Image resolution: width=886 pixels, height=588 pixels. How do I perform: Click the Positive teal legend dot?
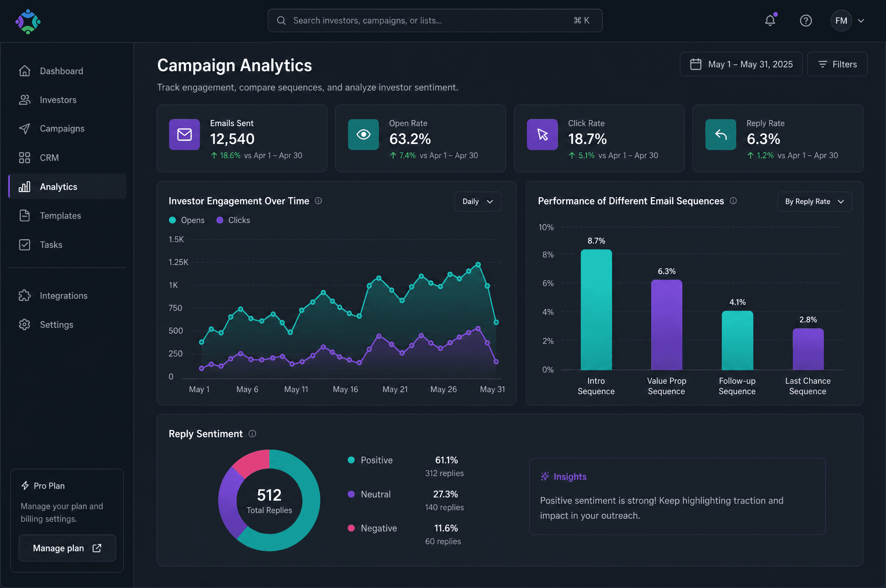coord(351,460)
